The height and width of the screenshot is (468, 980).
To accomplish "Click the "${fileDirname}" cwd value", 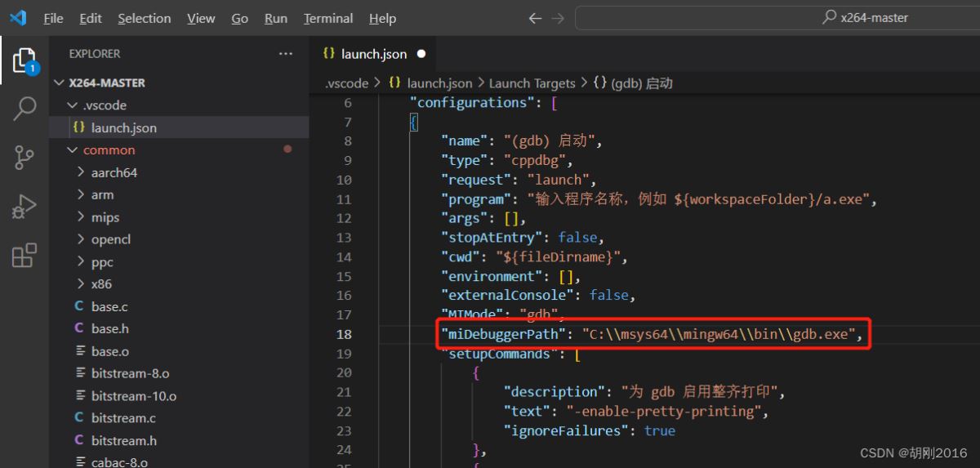I will (x=559, y=256).
